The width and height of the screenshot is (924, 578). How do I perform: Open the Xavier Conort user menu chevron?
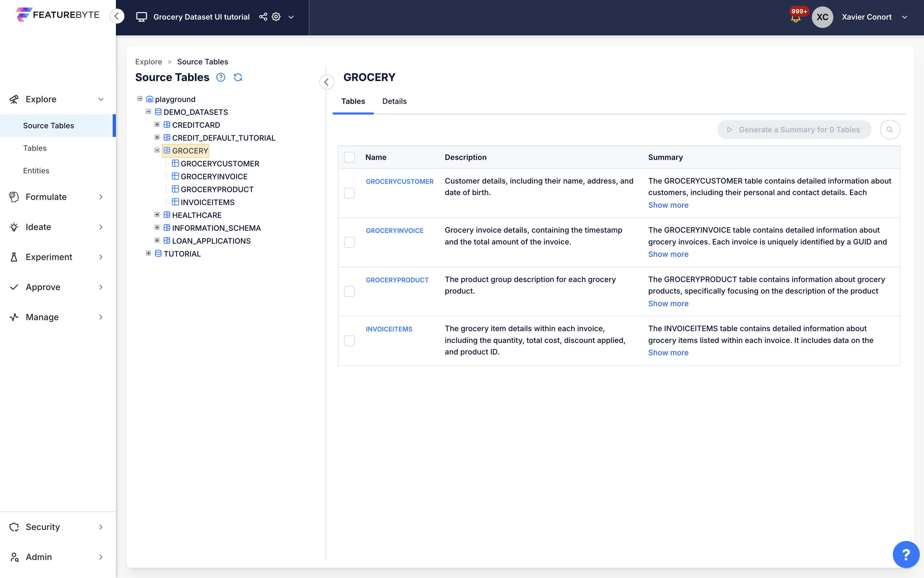tap(904, 17)
